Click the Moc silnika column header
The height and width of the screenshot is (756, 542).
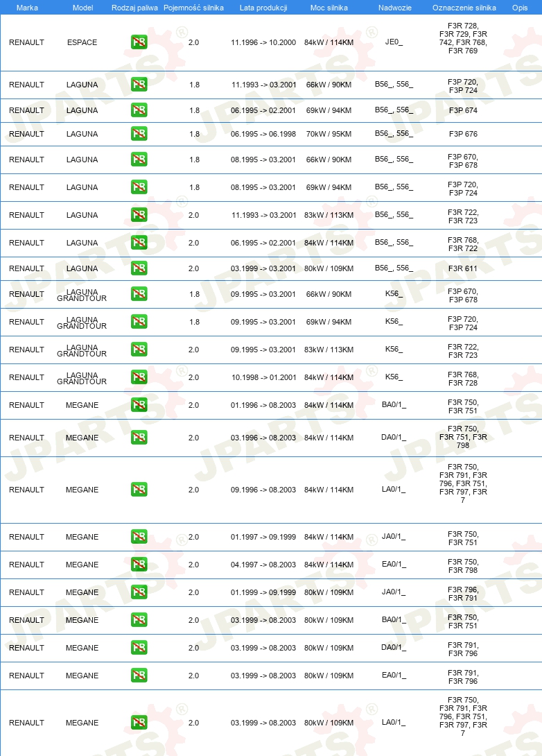329,8
